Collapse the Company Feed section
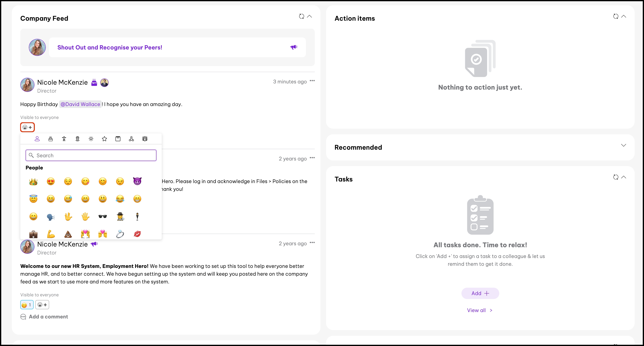Viewport: 644px width, 346px height. click(309, 16)
